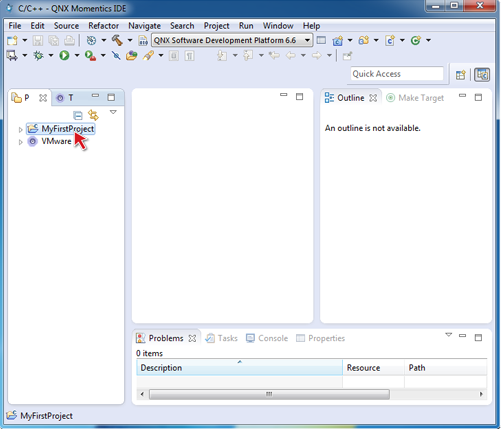
Task: Sort Problems by Resource column header
Action: point(373,368)
